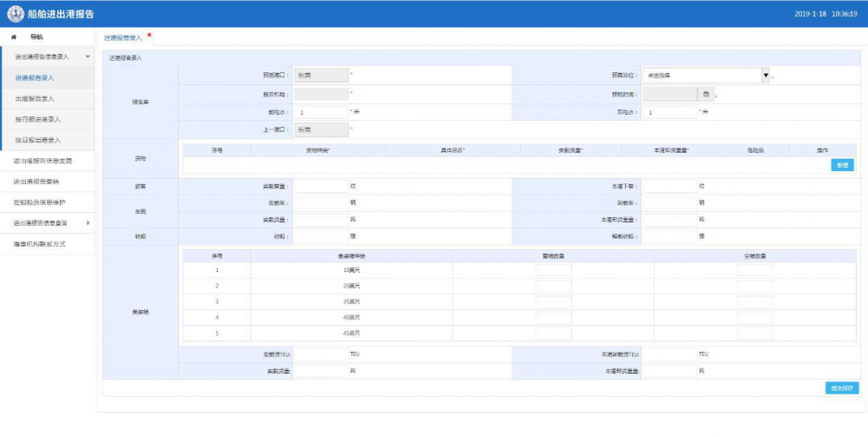This screenshot has height=437, width=868.
Task: Click the home icon beside 导航
Action: (x=13, y=37)
